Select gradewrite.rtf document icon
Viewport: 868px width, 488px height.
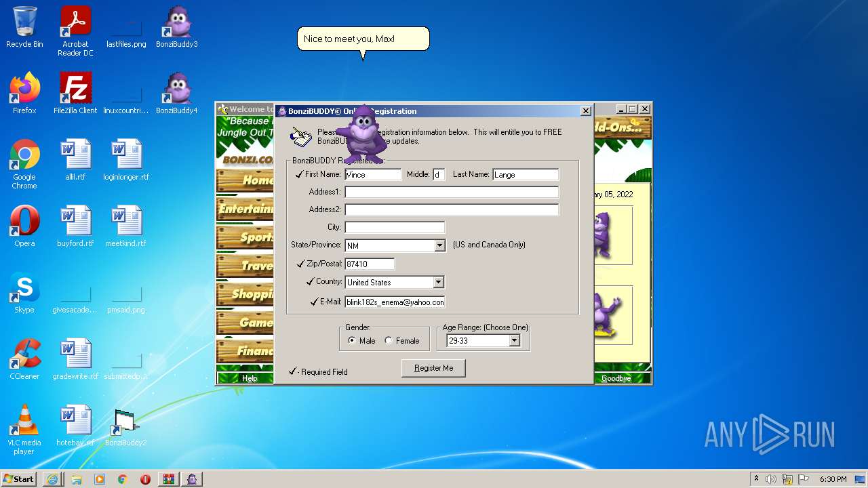click(75, 359)
